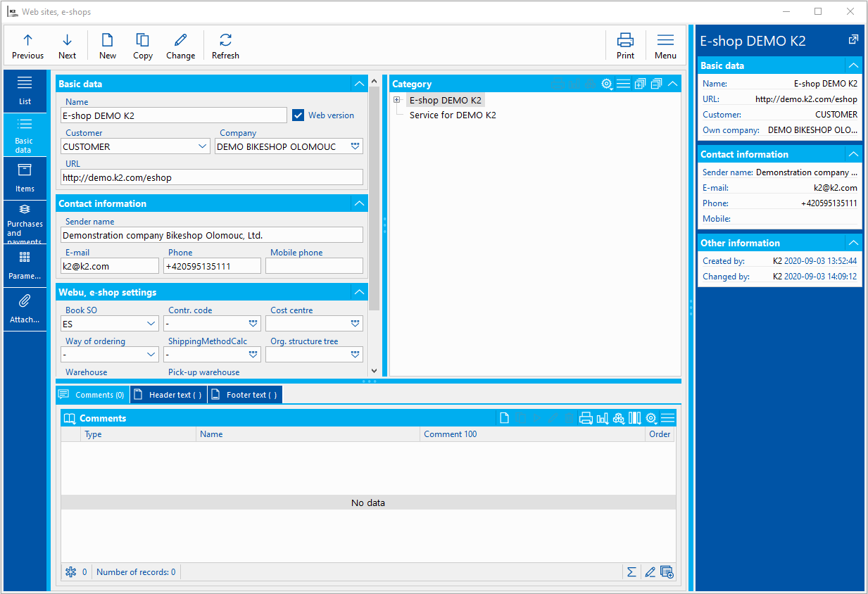
Task: Click the Comments footer table-plus icon
Action: pos(667,572)
